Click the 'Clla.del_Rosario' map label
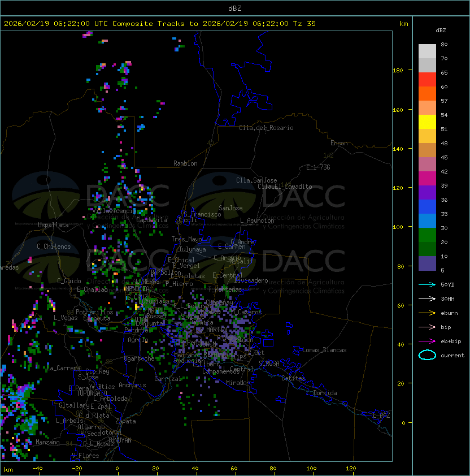This screenshot has height=476, width=470. pos(266,128)
